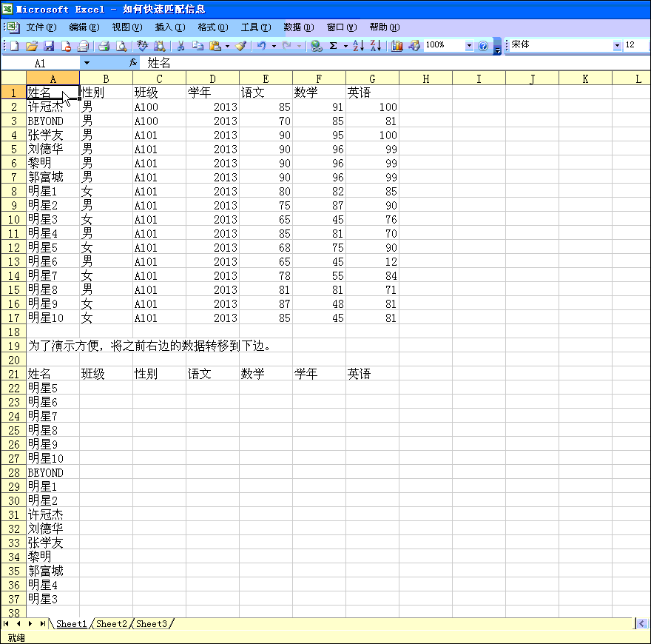Click the AutoSum sigma icon
The image size is (651, 644).
pos(334,46)
